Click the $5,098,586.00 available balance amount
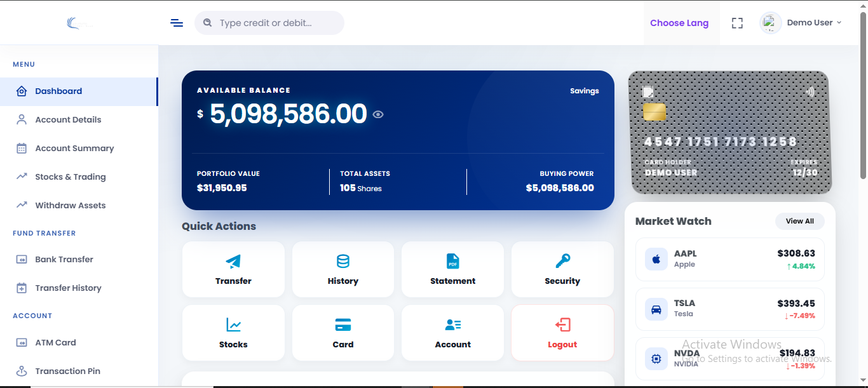 288,114
